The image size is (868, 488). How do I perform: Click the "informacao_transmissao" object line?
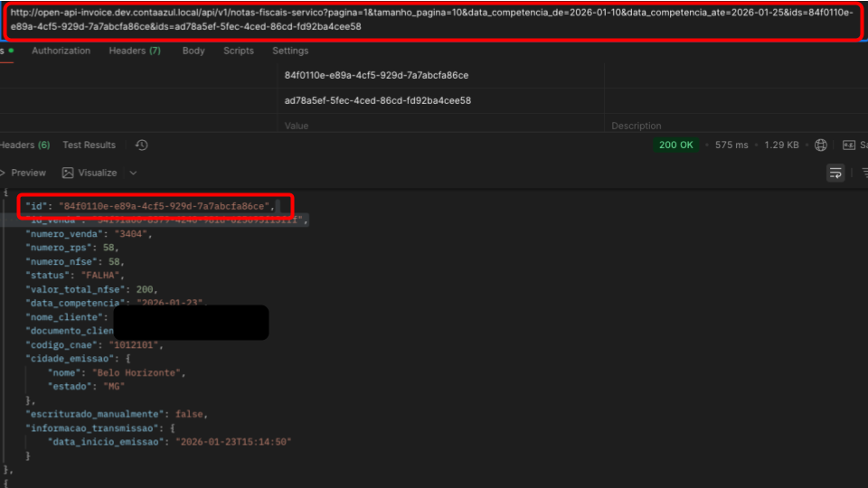click(99, 428)
